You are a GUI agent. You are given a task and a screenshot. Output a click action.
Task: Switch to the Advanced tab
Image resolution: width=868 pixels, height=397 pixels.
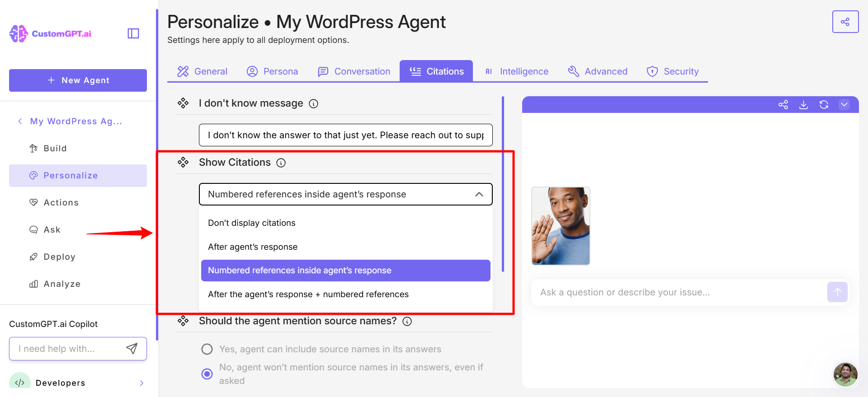[598, 71]
